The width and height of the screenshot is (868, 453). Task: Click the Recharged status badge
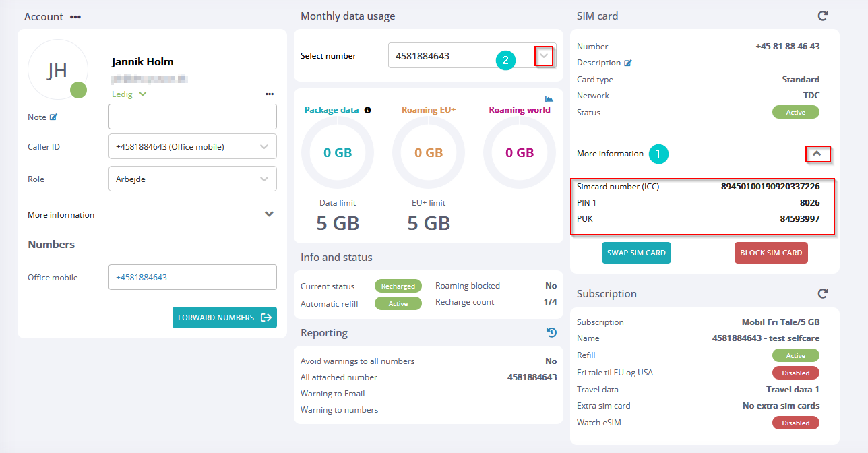(x=398, y=286)
